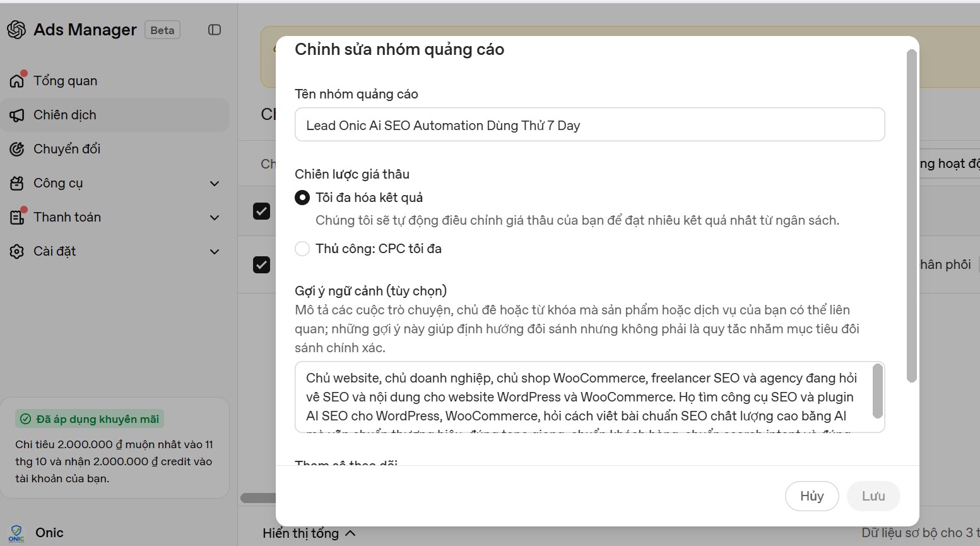Click the Tổng quan home icon
This screenshot has height=546, width=980.
click(17, 81)
